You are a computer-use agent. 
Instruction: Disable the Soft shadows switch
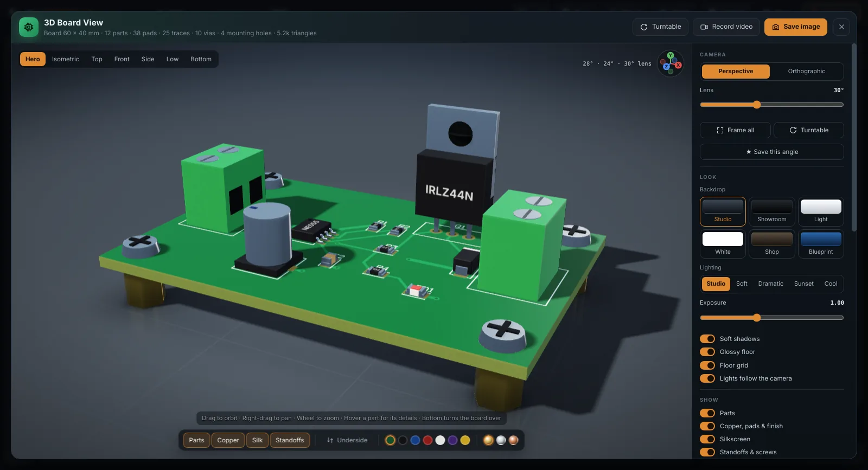707,339
